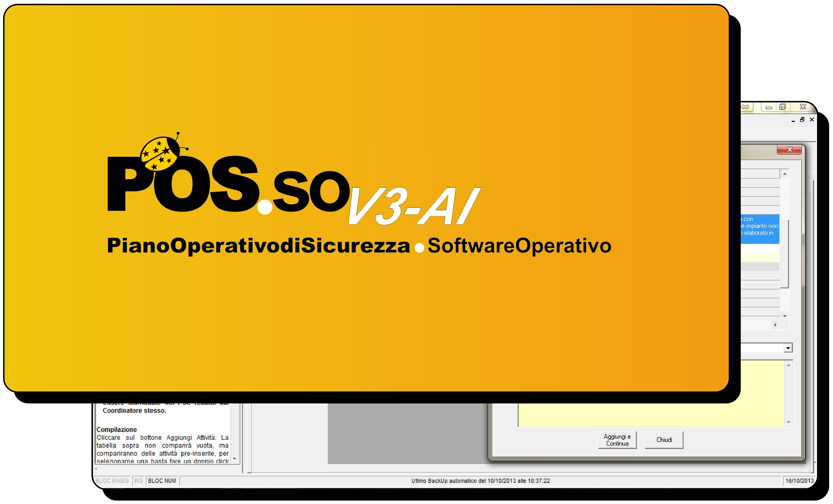Click the 'Ultimo BackUp automatico' status message
Screen dimensions: 833x504
coord(480,481)
